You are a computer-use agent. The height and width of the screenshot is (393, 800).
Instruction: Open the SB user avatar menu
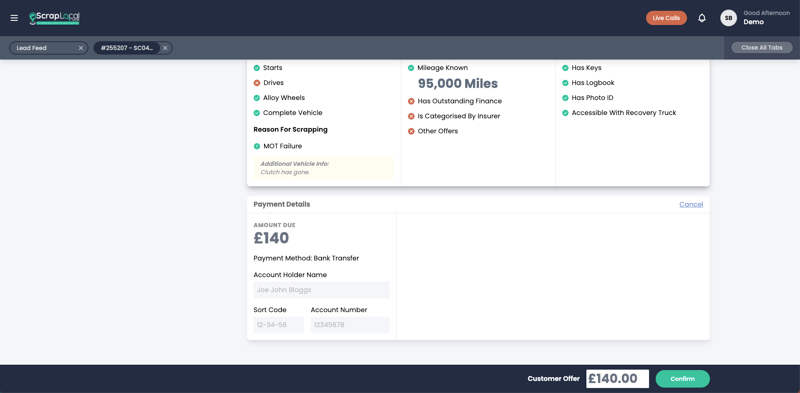click(x=728, y=18)
